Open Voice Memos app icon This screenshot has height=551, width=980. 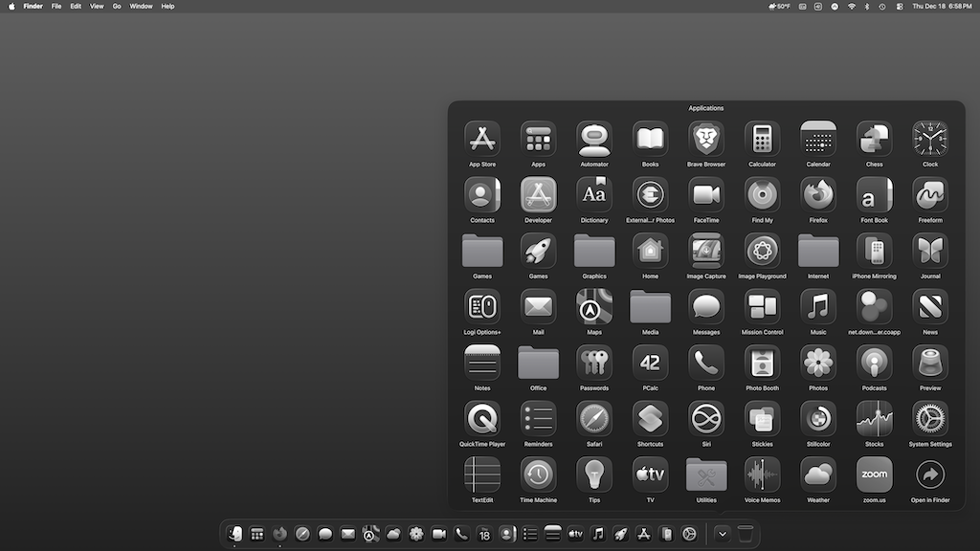pos(762,474)
